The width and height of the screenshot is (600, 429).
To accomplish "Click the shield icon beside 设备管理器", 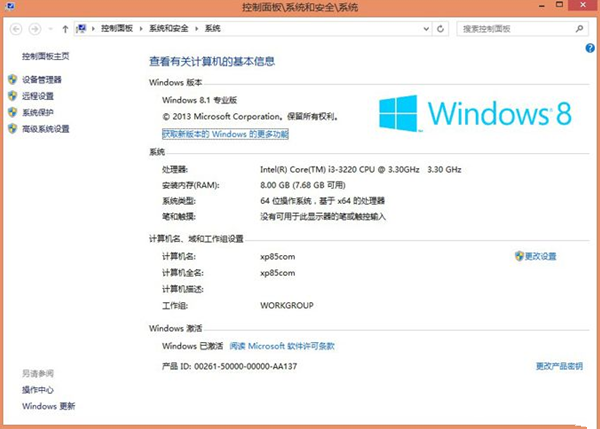I will [x=12, y=79].
